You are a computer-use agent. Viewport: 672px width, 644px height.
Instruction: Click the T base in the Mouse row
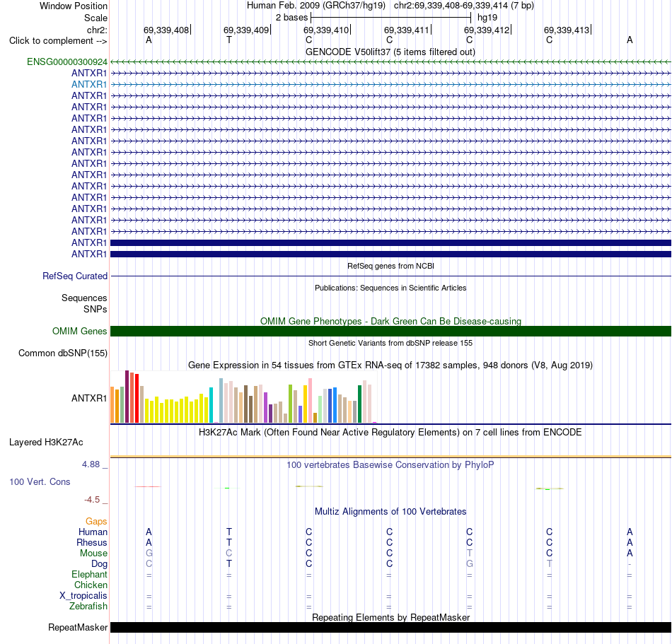pos(469,554)
